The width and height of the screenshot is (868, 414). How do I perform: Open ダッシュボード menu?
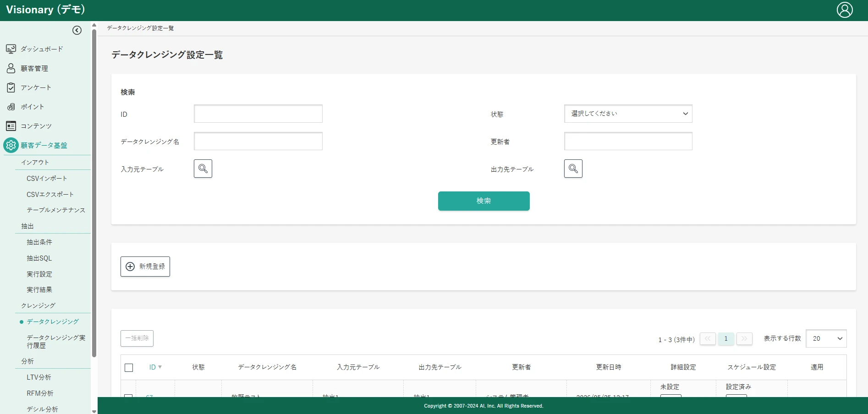pyautogui.click(x=42, y=49)
